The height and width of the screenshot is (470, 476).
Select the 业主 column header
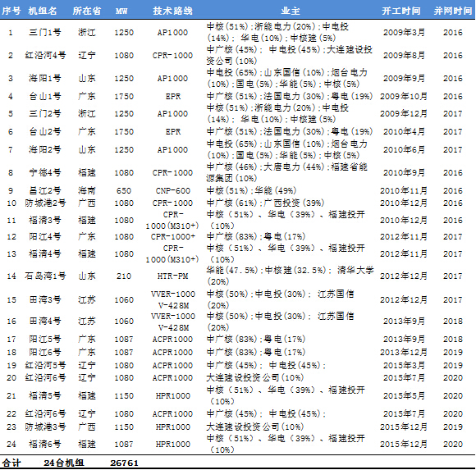point(291,11)
